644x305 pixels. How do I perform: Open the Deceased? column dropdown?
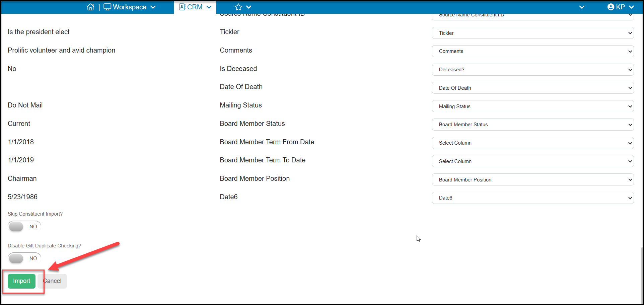click(x=533, y=70)
